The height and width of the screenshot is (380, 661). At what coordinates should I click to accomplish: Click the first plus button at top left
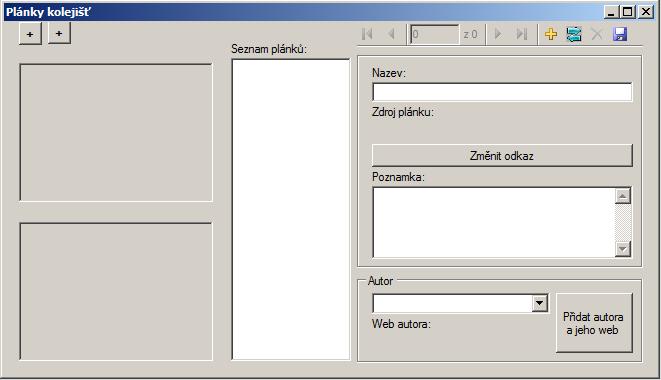point(30,34)
